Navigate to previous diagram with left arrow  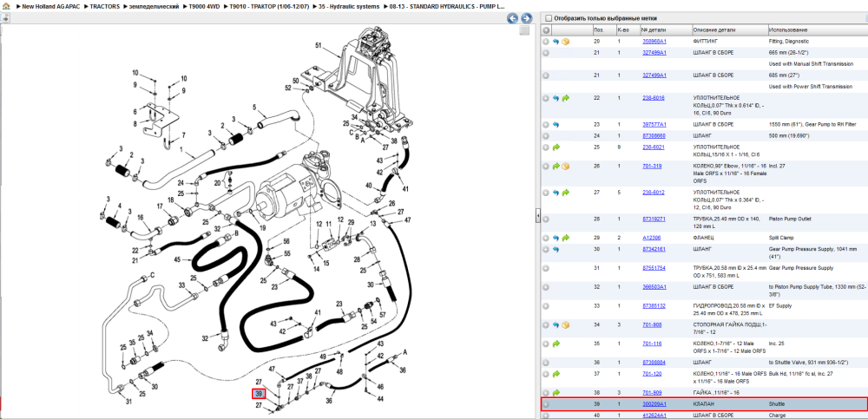point(513,18)
